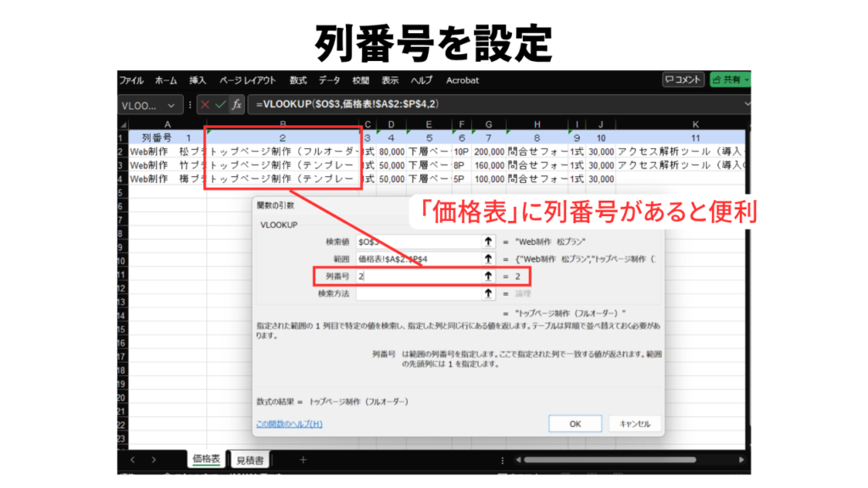Collapse dialog using 検索方法 range selector arrow
Screen dimensions: 868x488
pyautogui.click(x=487, y=294)
